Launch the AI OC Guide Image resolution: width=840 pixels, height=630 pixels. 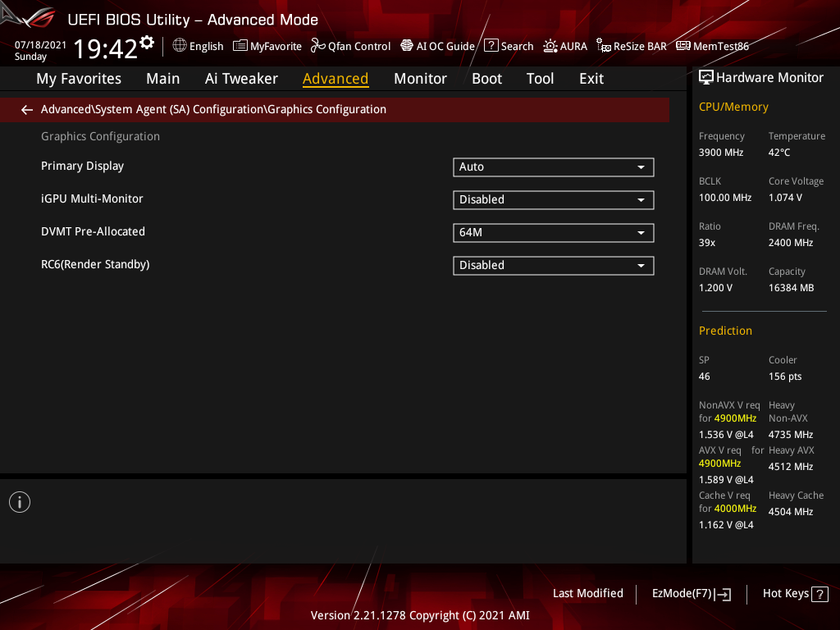437,46
